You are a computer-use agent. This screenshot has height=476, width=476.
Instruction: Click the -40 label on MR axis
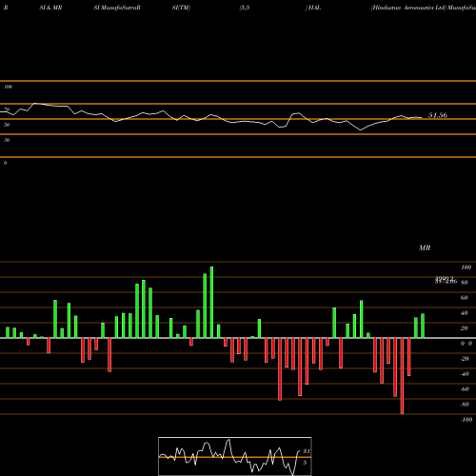tap(465, 374)
